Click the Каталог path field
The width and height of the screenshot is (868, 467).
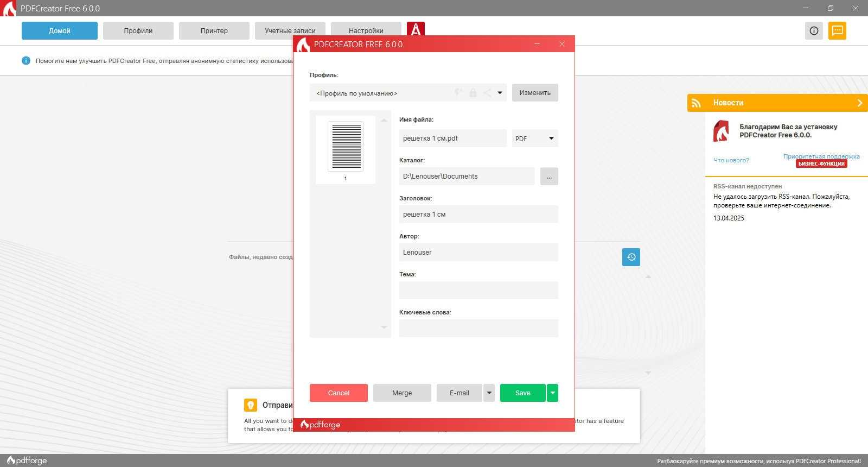coord(467,176)
